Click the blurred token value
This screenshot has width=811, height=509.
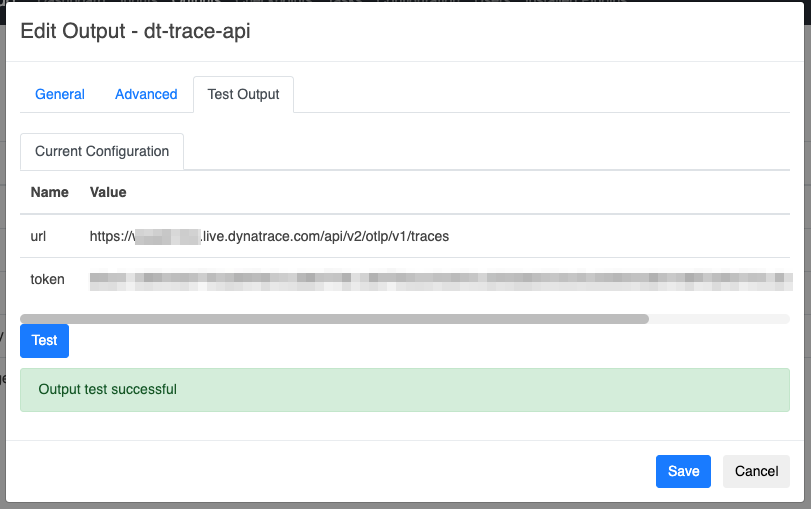tap(440, 280)
